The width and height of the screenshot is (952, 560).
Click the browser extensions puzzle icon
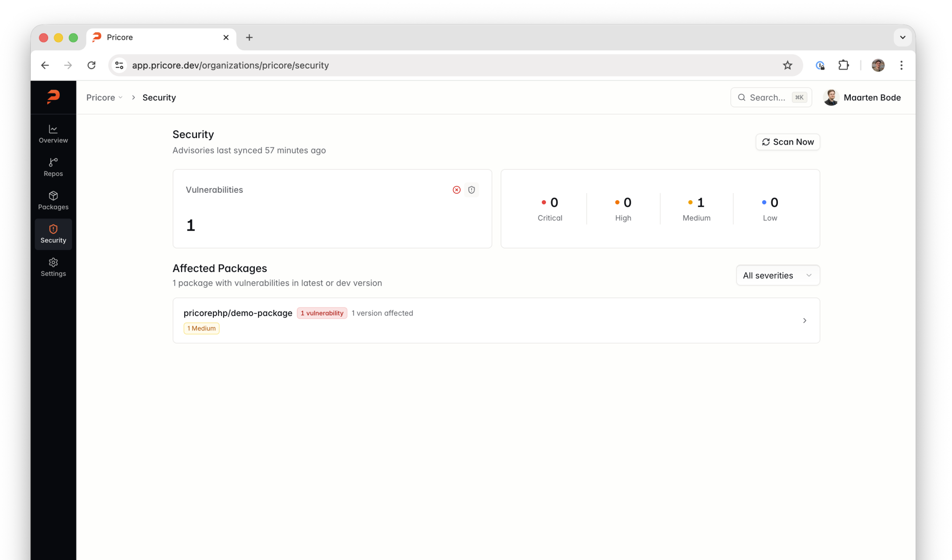coord(844,65)
